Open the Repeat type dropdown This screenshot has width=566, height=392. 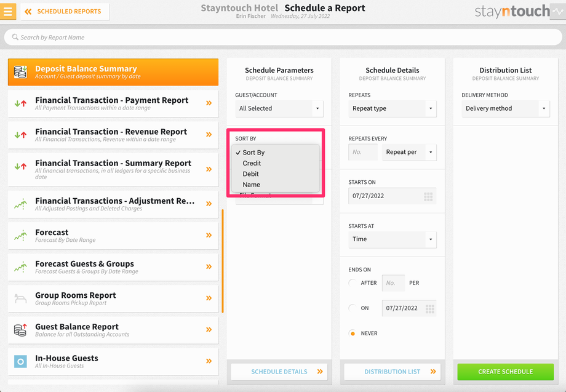click(393, 108)
